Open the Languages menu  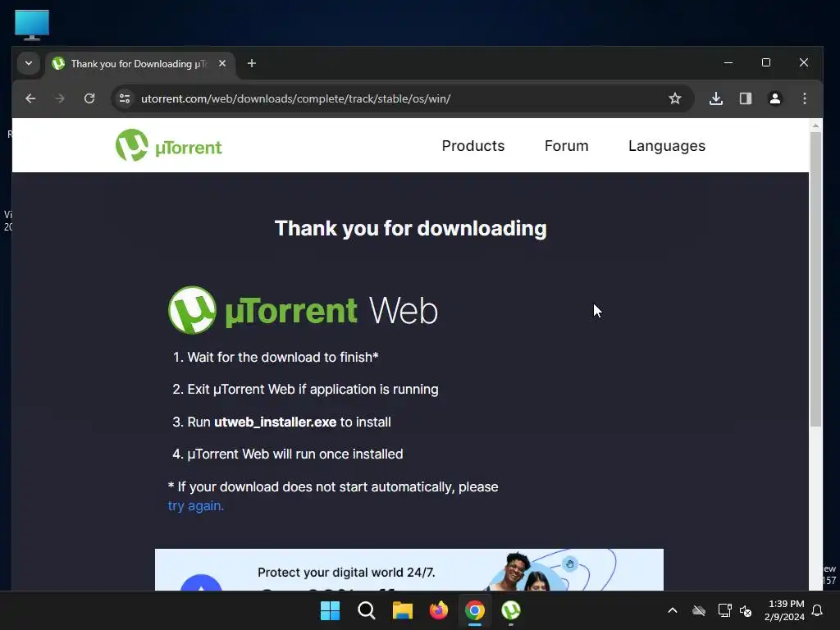(666, 146)
